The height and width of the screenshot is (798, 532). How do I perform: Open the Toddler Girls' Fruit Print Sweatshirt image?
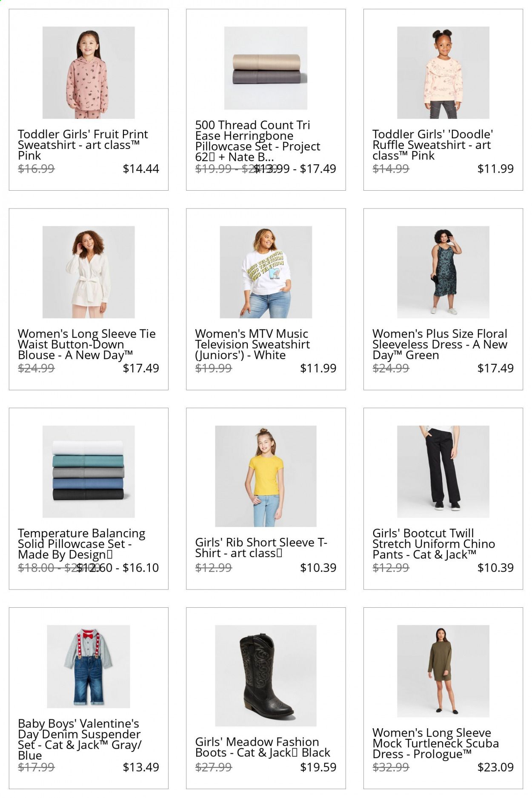point(89,72)
